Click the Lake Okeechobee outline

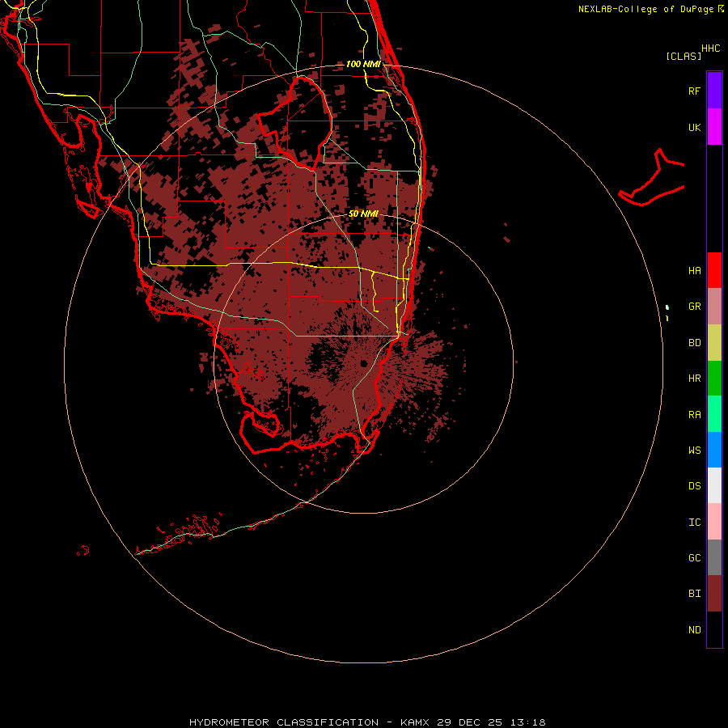coord(294,123)
